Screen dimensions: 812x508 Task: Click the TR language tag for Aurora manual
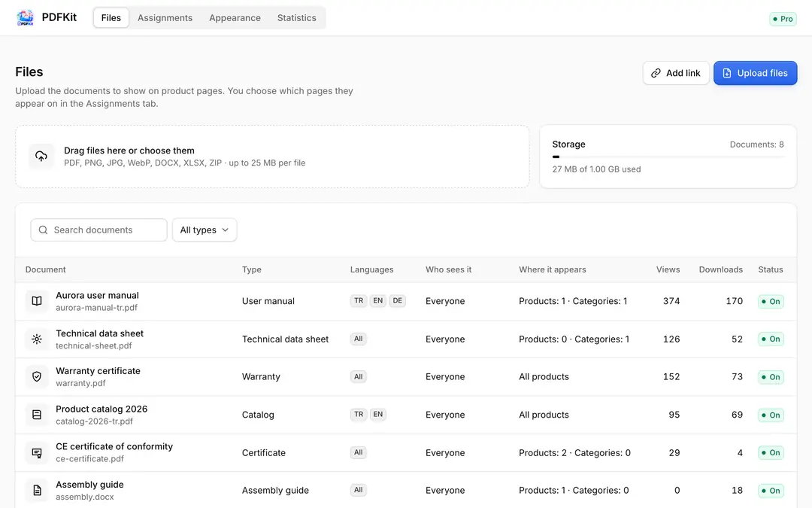[359, 300]
